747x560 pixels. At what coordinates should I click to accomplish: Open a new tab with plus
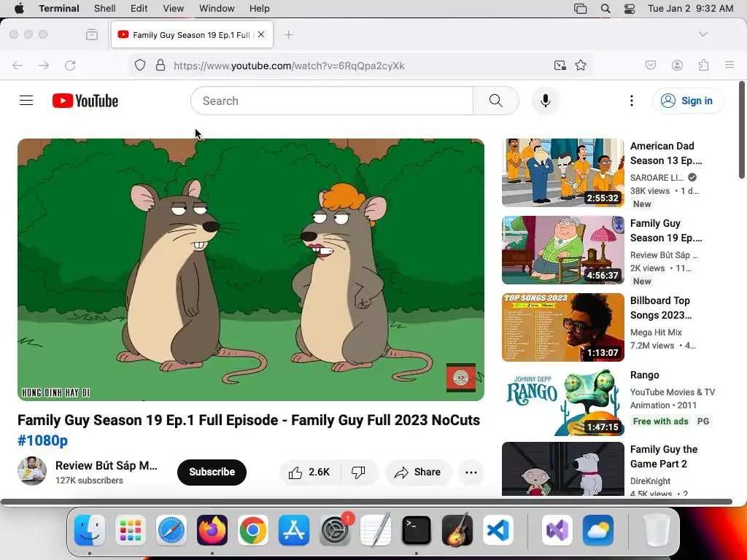(x=288, y=35)
